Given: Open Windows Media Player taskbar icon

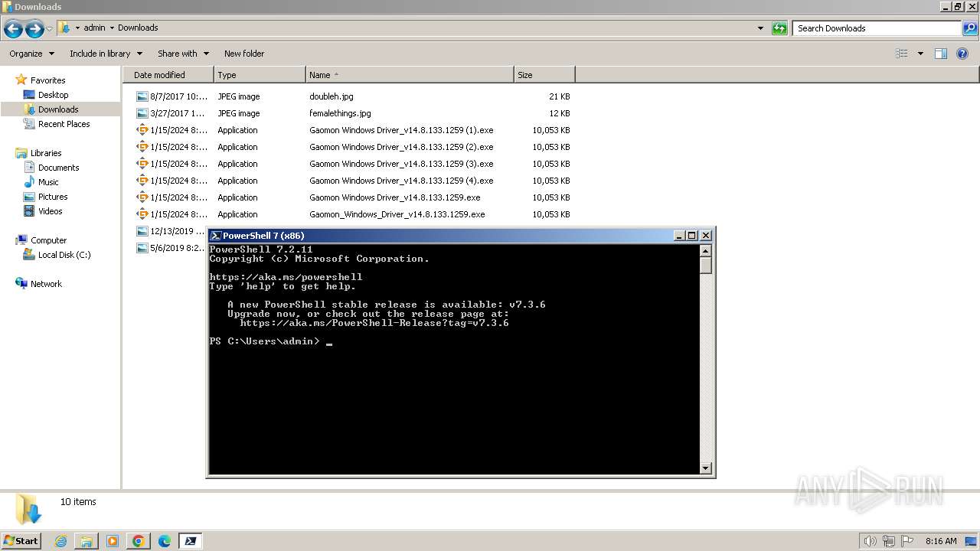Looking at the screenshot, I should pyautogui.click(x=113, y=541).
